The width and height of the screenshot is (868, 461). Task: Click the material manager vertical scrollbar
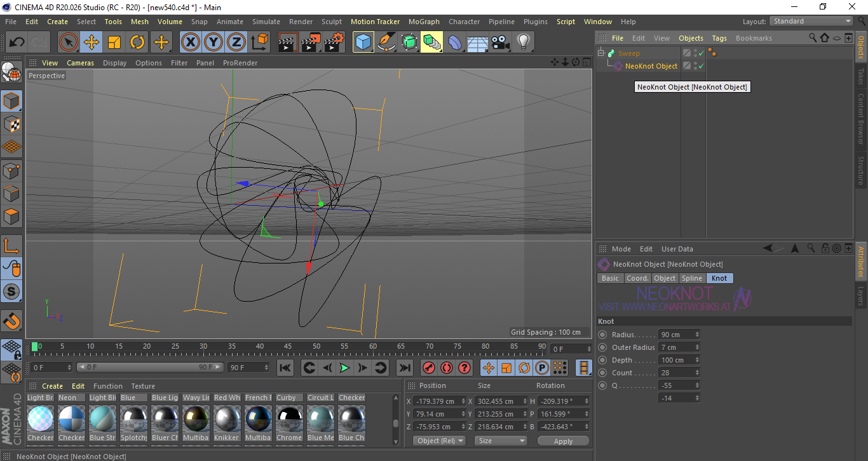coord(396,419)
